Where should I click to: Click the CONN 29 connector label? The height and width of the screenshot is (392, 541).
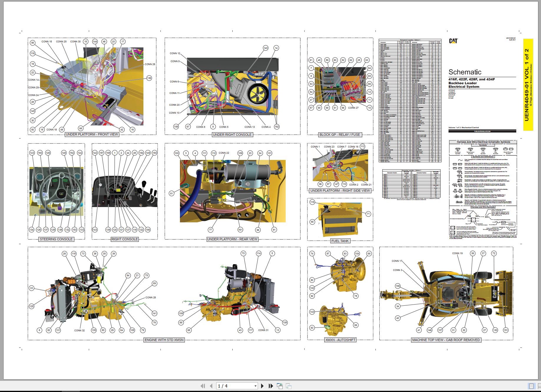(x=34, y=87)
